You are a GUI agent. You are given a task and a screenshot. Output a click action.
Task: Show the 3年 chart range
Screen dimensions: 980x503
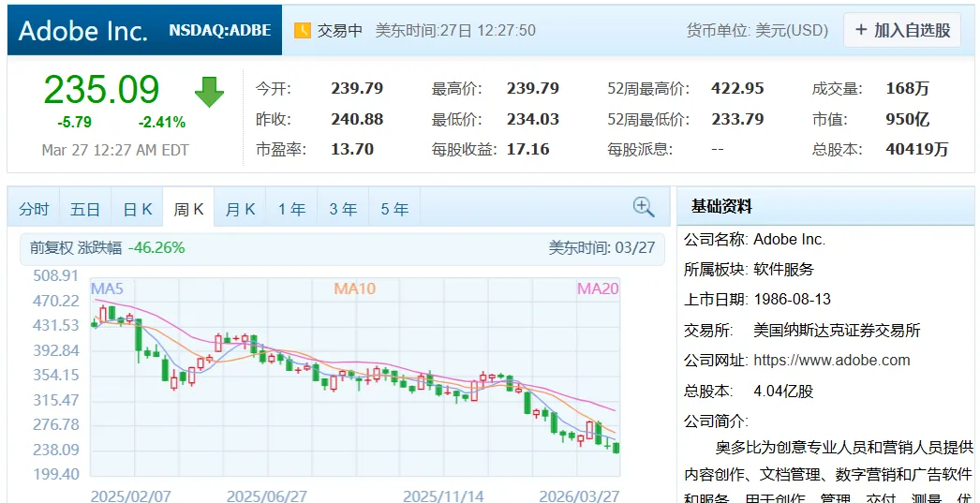[x=343, y=209]
